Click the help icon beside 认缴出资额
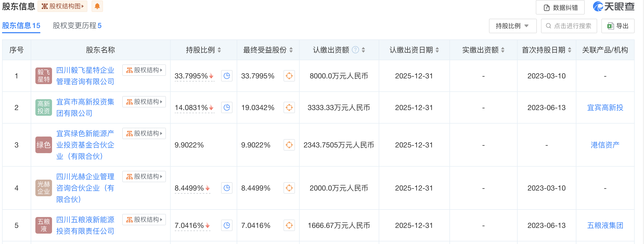Screen dimensions: 644x244 tap(355, 50)
